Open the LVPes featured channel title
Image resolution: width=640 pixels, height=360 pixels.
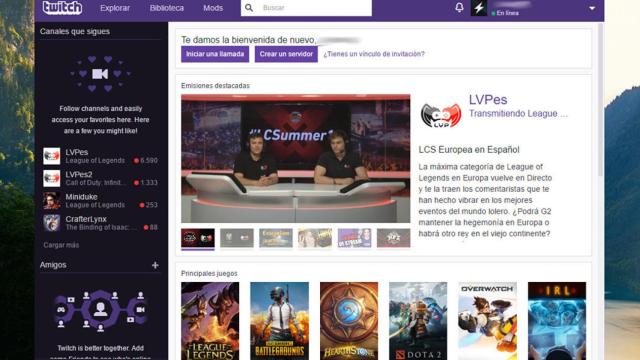[488, 100]
